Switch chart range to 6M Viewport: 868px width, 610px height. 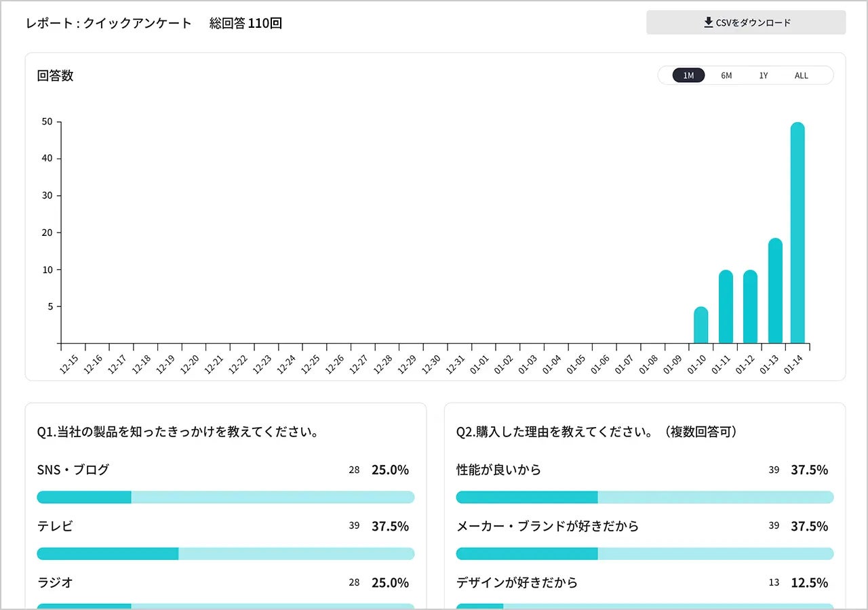pos(726,75)
